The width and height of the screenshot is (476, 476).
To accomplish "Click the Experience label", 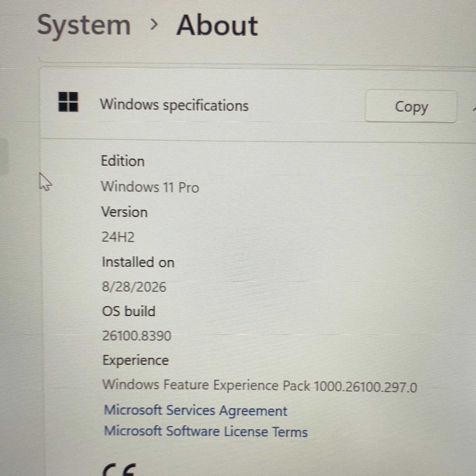I will (136, 360).
